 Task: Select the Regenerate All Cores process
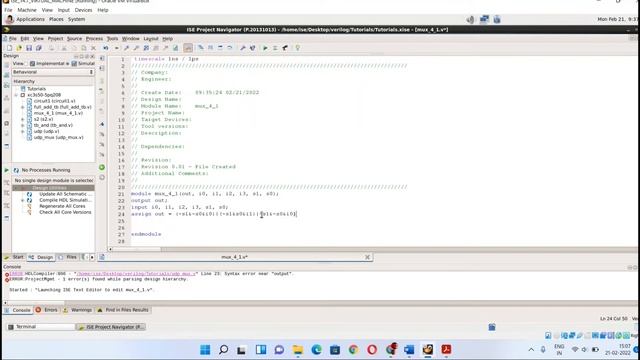62,206
